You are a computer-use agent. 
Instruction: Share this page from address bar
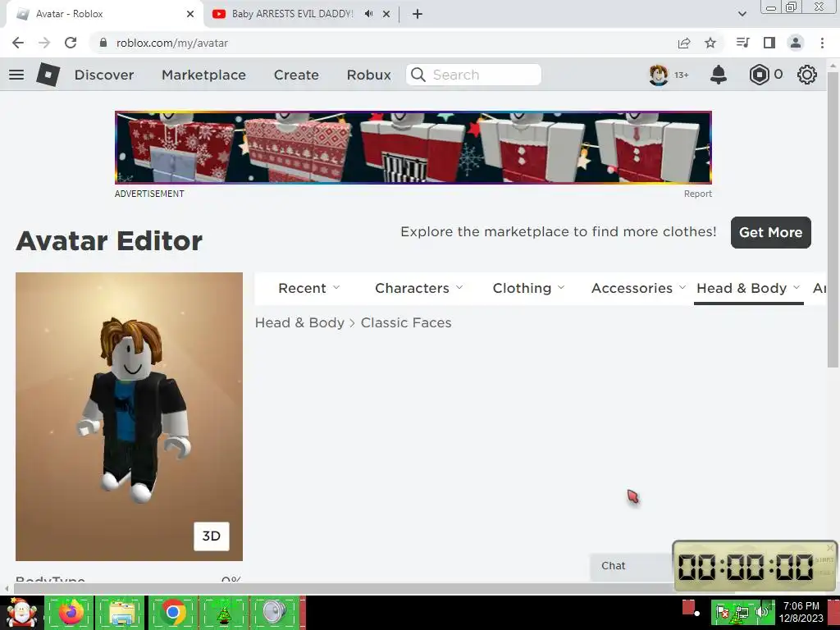click(684, 43)
